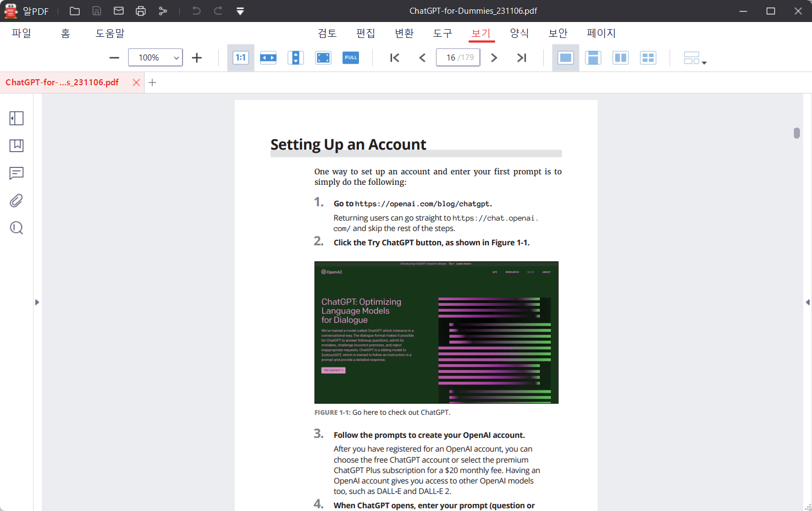The width and height of the screenshot is (812, 511).
Task: Click the https://openai.com/blog/chatgpt link
Action: (422, 204)
